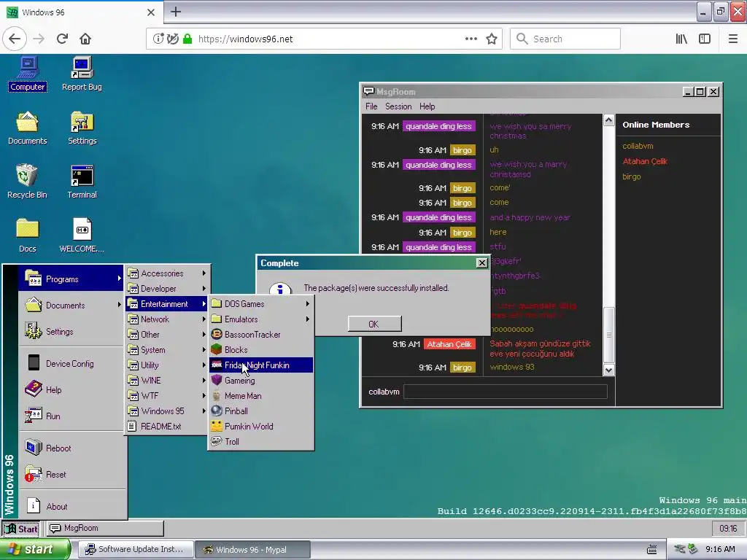Click the browser address bar URL
This screenshot has width=747, height=560.
(245, 39)
